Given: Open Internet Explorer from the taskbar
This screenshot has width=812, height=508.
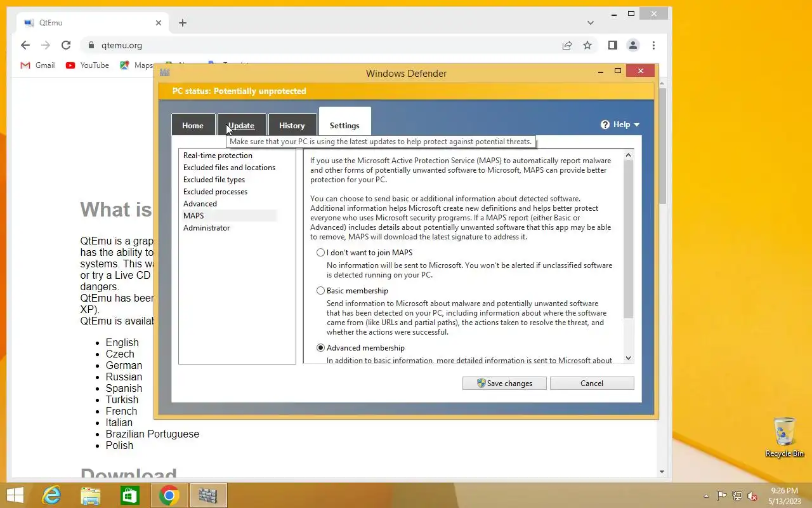Looking at the screenshot, I should (x=51, y=495).
